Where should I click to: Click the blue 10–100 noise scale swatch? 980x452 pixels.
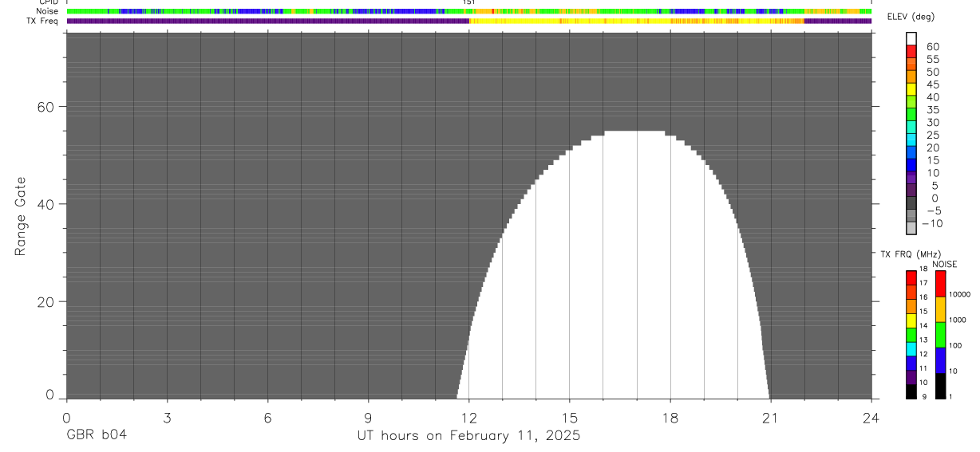[x=941, y=360]
